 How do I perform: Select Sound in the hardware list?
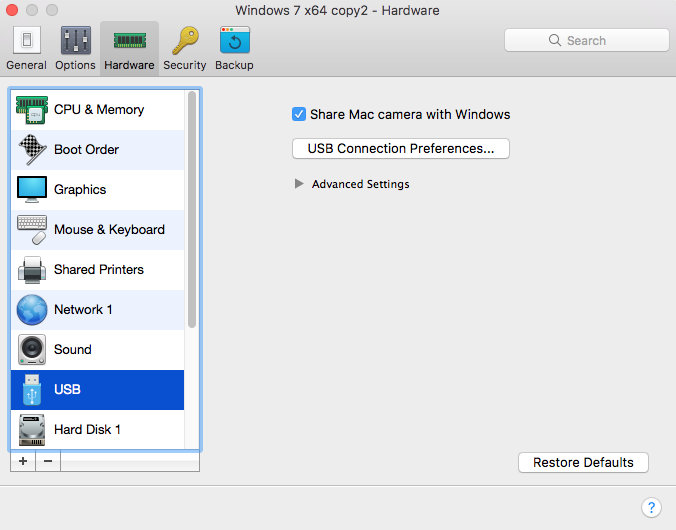[97, 350]
